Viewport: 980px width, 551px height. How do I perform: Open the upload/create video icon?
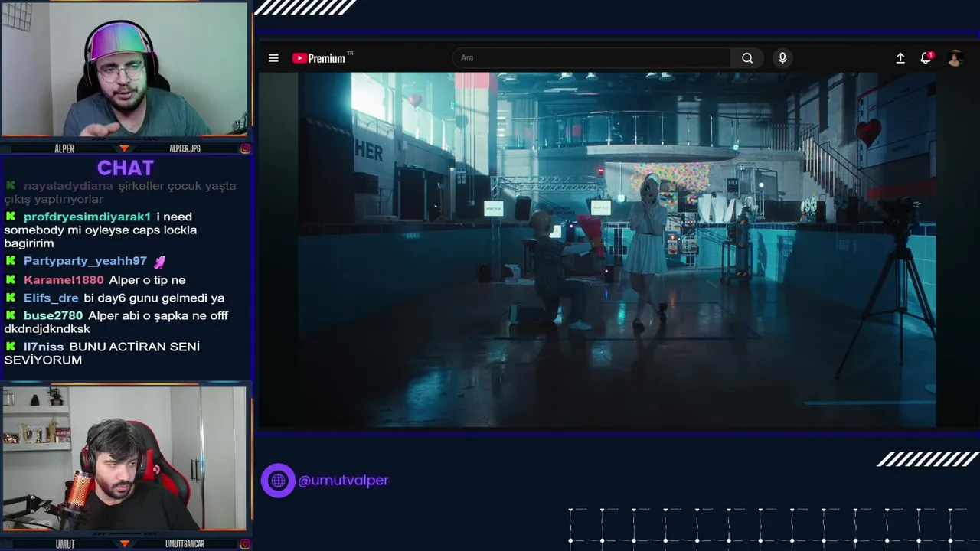(900, 58)
